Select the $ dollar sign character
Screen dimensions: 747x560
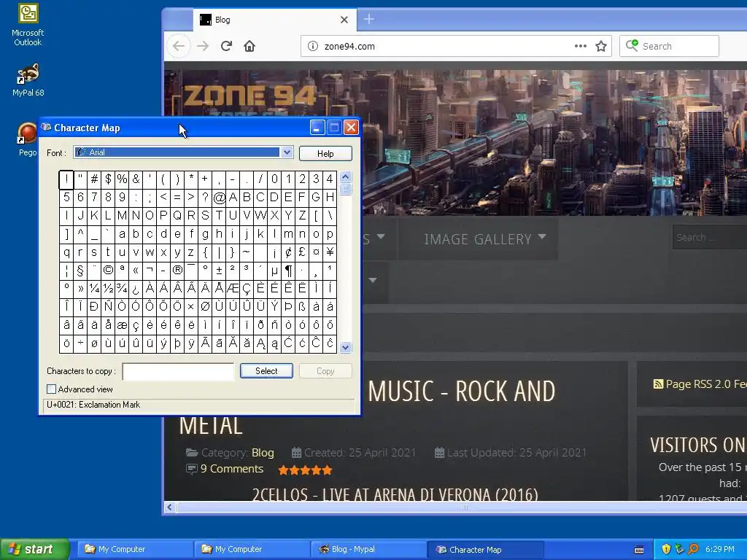[108, 179]
